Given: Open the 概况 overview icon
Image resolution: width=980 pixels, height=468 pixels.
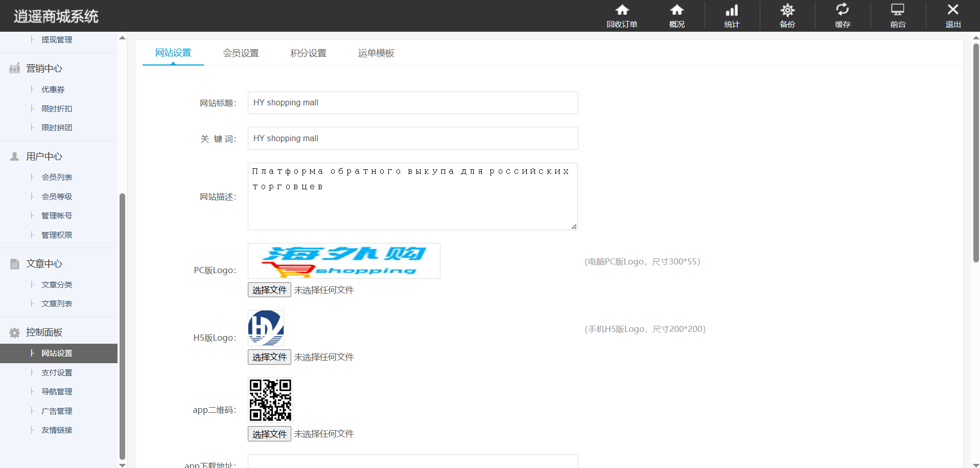Looking at the screenshot, I should (676, 10).
